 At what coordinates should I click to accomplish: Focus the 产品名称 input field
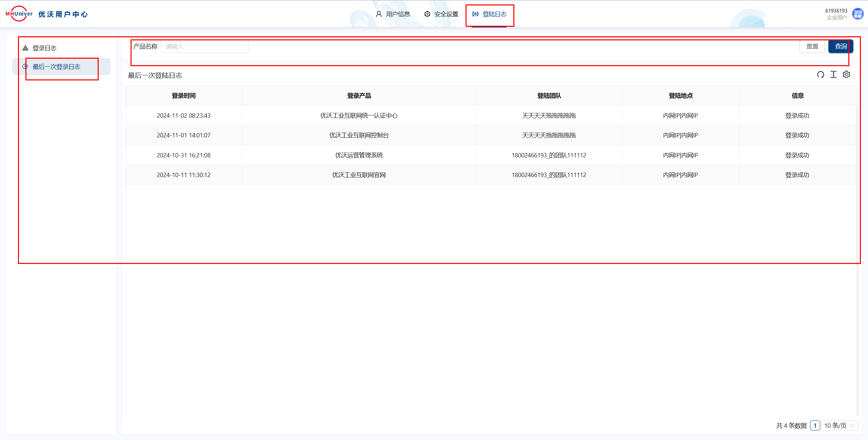(x=204, y=46)
